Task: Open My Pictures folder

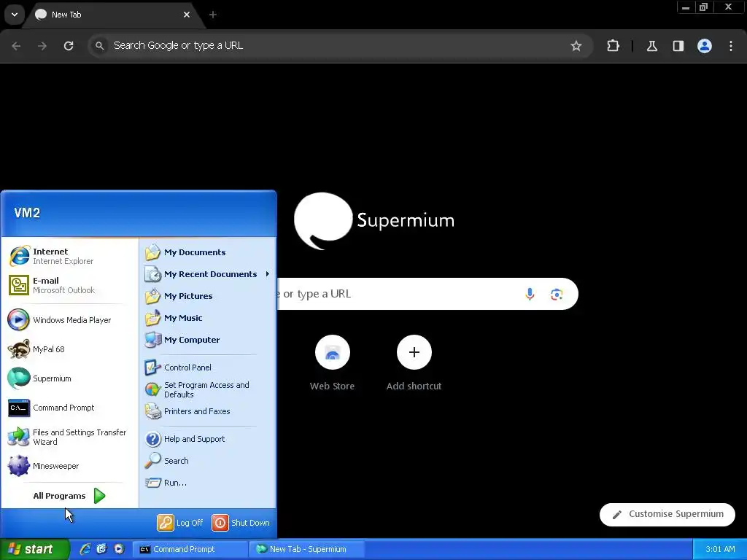Action: tap(208, 296)
